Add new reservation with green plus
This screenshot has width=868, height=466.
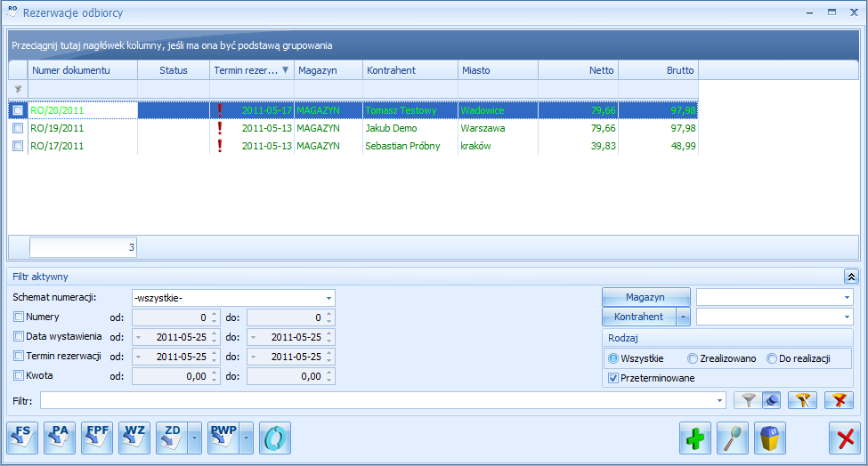point(695,438)
